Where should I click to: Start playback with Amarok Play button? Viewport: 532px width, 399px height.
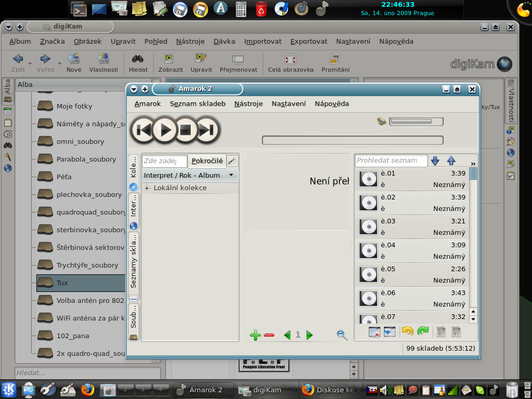[165, 130]
